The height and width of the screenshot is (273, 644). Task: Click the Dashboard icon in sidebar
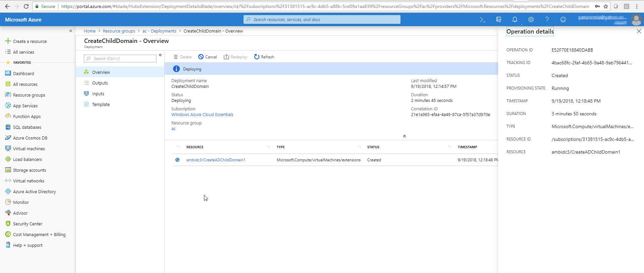pyautogui.click(x=8, y=73)
